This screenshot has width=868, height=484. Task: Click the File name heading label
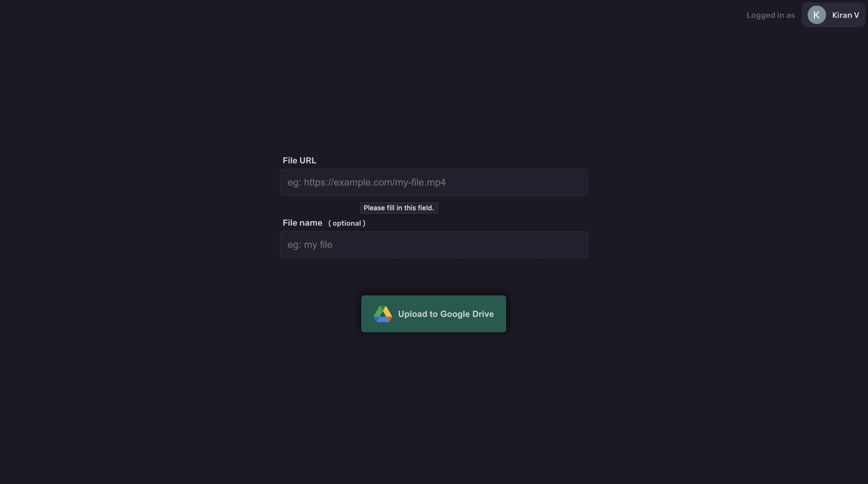point(302,223)
